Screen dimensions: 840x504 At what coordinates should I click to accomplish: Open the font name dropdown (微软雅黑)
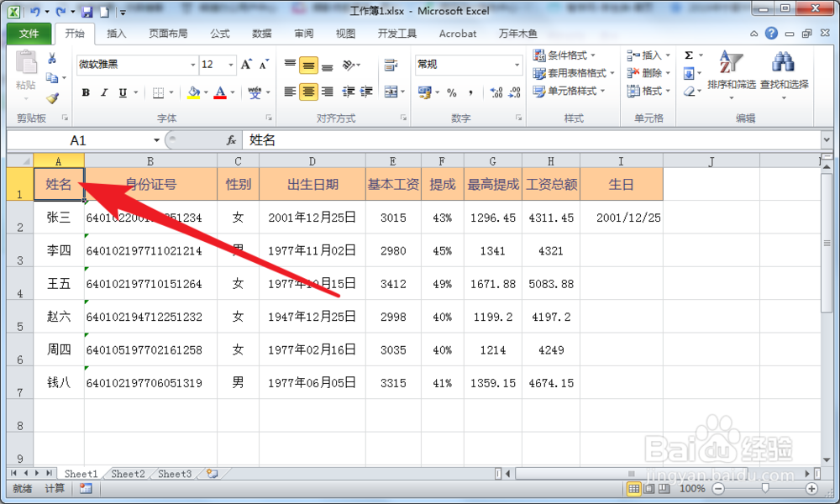[x=193, y=65]
